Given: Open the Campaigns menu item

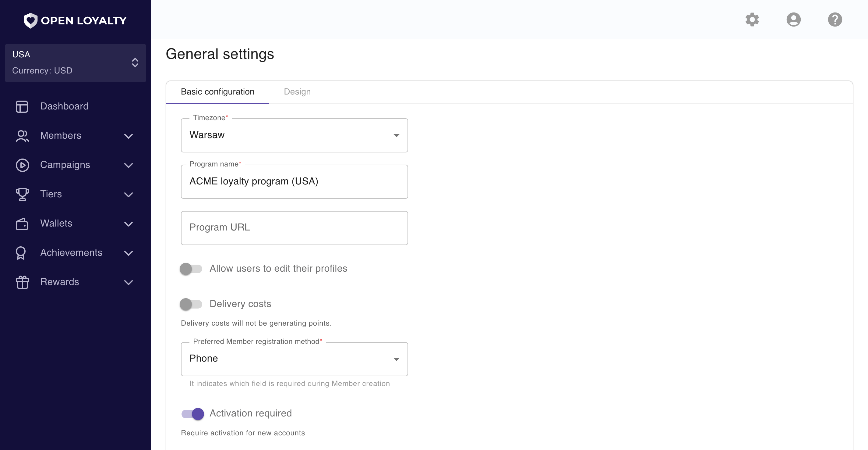Looking at the screenshot, I should (65, 165).
